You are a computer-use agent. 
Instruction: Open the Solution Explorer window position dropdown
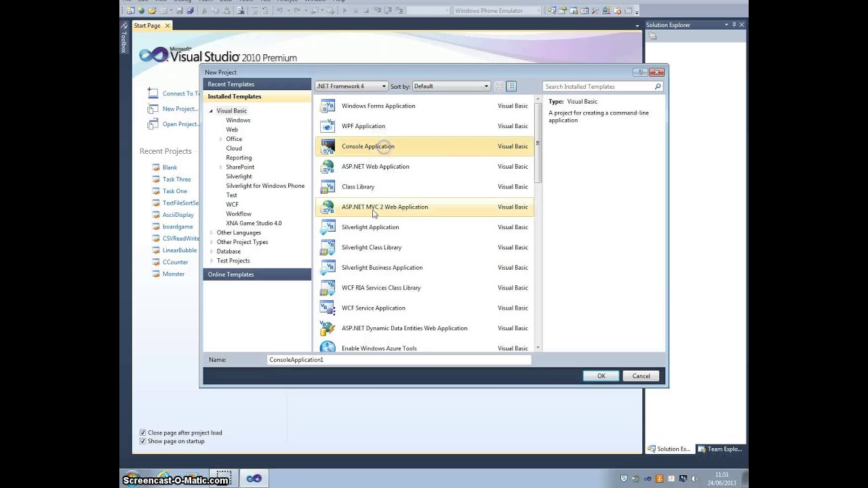pos(726,25)
